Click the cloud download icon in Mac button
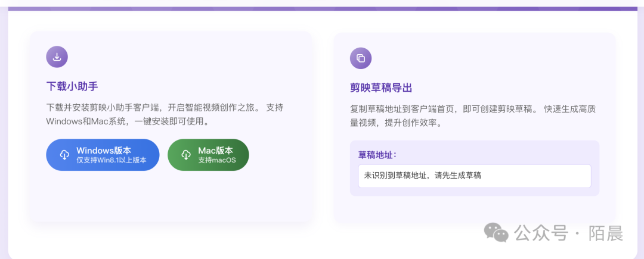The width and height of the screenshot is (644, 259). pyautogui.click(x=186, y=155)
